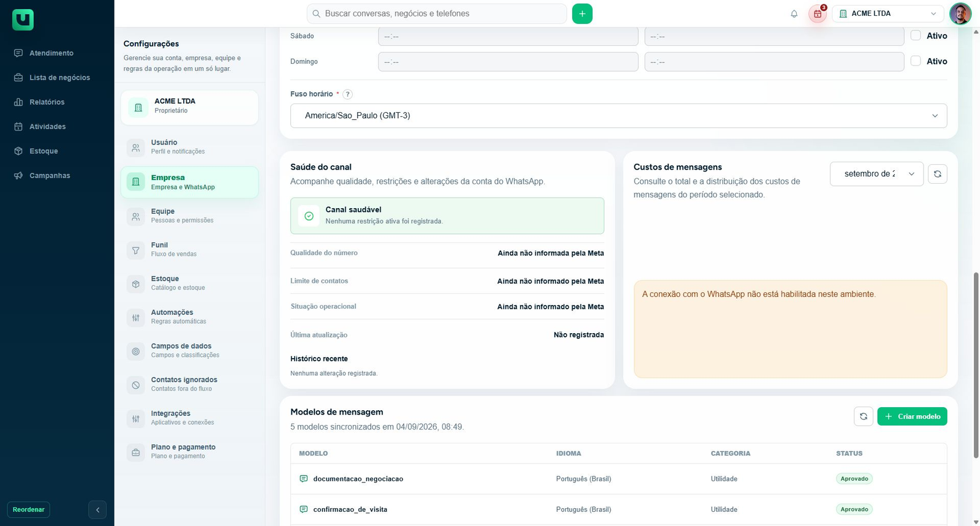Screen dimensions: 980x526
Task: Open the ACME LTDA company dropdown
Action: [x=888, y=13]
